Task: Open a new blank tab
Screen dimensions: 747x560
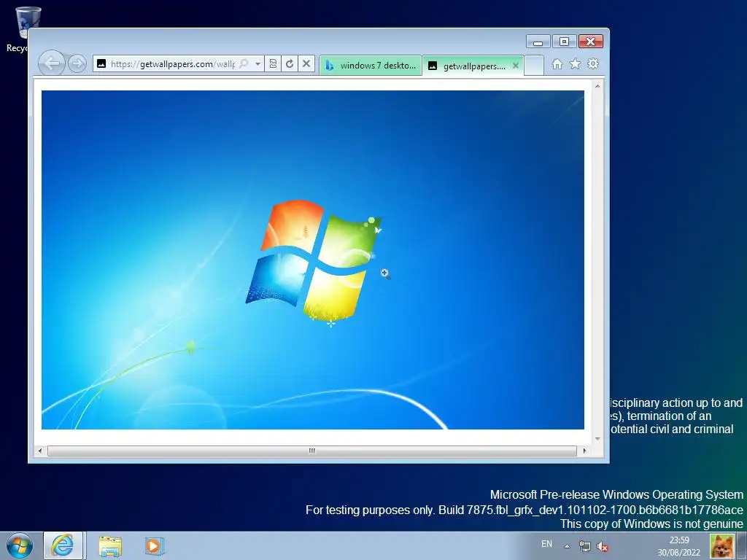Action: [x=534, y=66]
